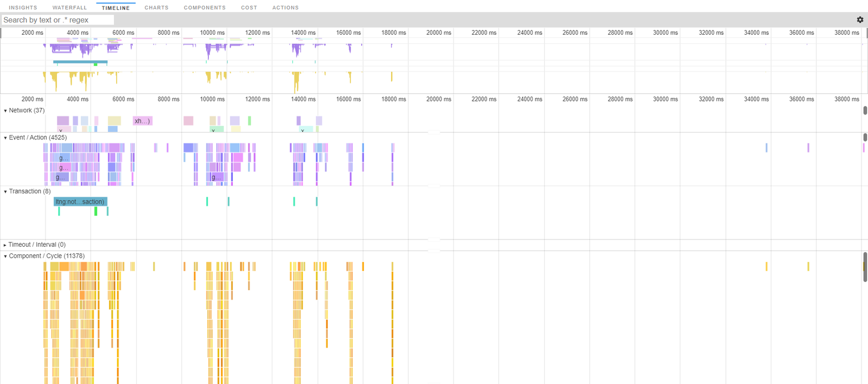
Task: Collapse the Component / Cycle (11378) section
Action: tap(5, 256)
